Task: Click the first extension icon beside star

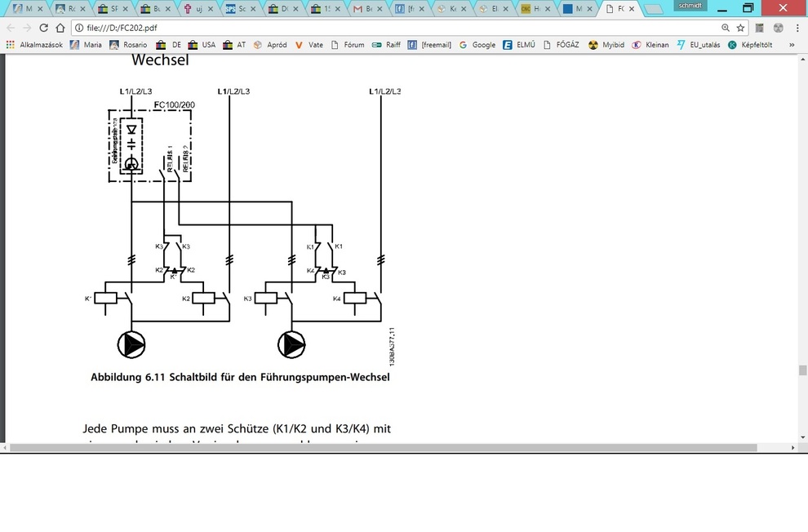Action: click(x=759, y=28)
